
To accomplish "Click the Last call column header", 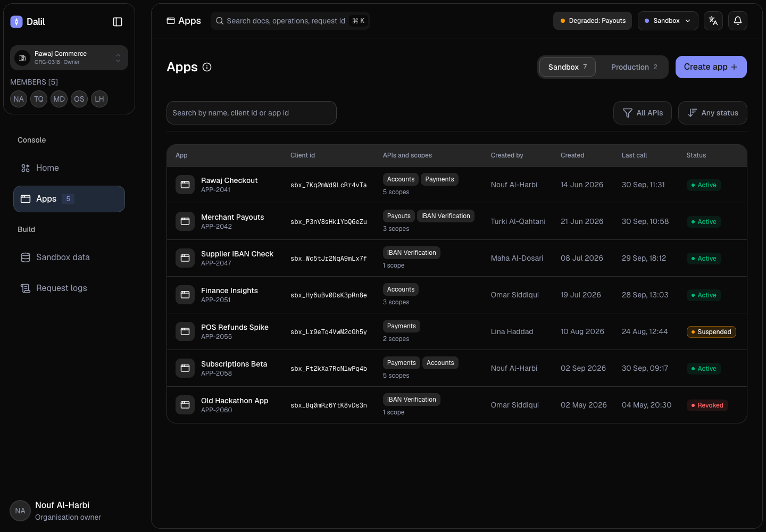I will tap(634, 155).
